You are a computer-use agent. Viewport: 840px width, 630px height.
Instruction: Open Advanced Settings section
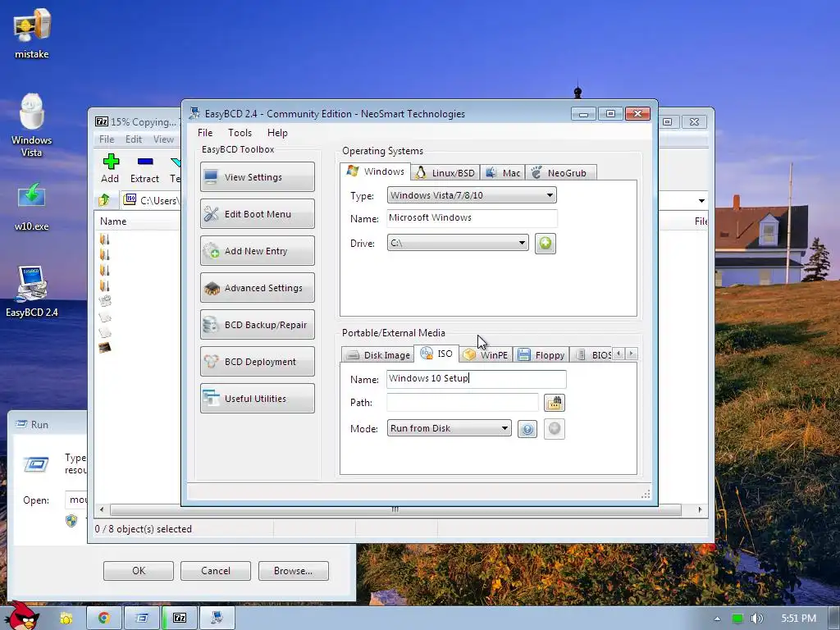point(257,288)
